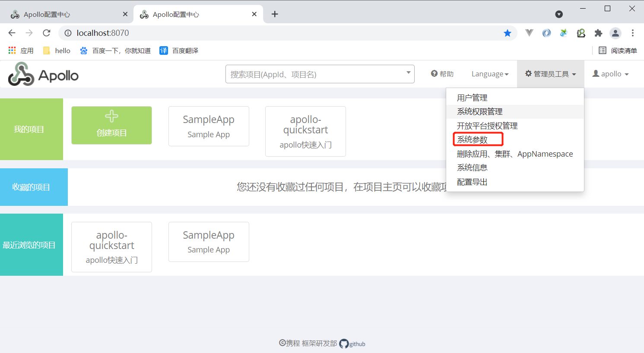This screenshot has width=644, height=353.
Task: Click the browser back arrow
Action: (x=12, y=33)
